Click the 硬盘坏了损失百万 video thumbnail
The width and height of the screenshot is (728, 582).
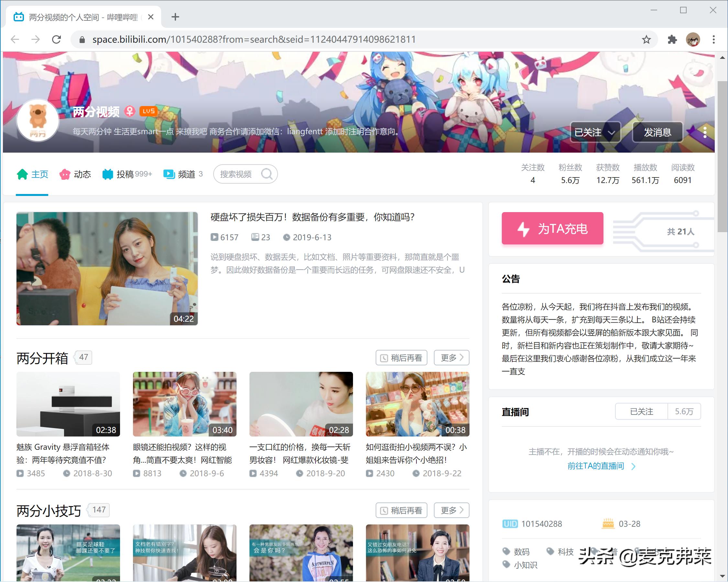(107, 269)
